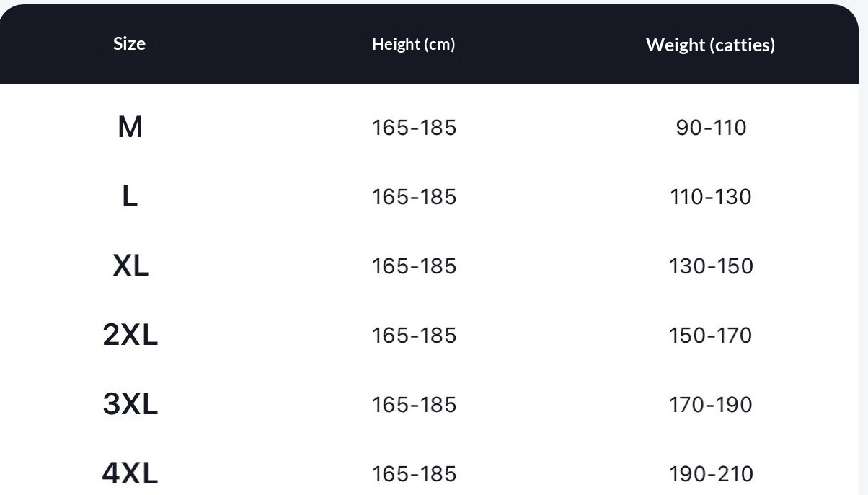
Task: Select the 4XL size label
Action: tap(130, 474)
